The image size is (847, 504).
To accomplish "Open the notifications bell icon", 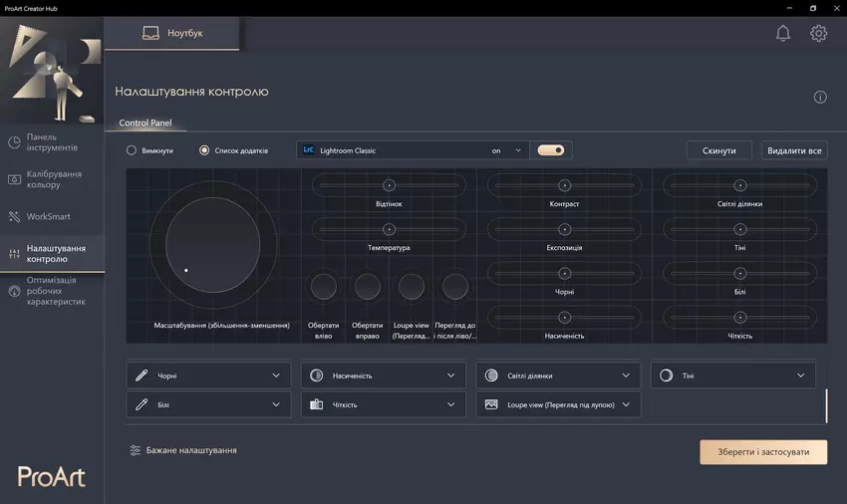I will [782, 33].
